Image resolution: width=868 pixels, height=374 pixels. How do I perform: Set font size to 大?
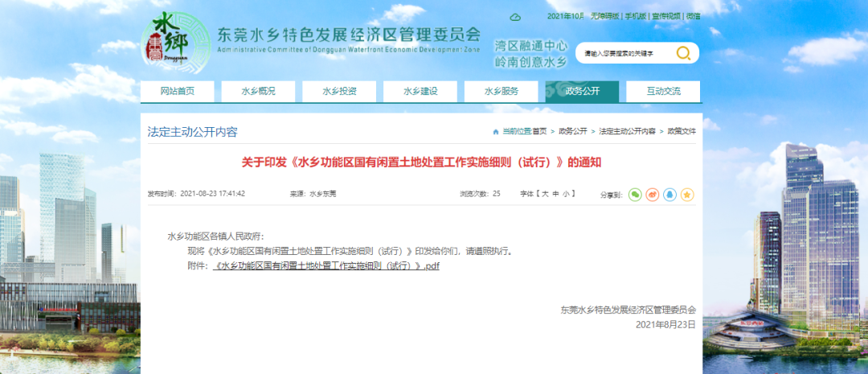coord(545,193)
